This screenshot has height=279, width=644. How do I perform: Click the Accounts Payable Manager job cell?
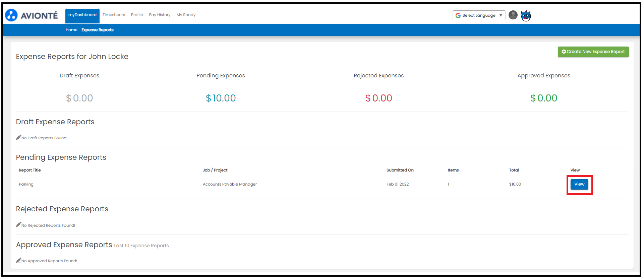click(x=230, y=184)
